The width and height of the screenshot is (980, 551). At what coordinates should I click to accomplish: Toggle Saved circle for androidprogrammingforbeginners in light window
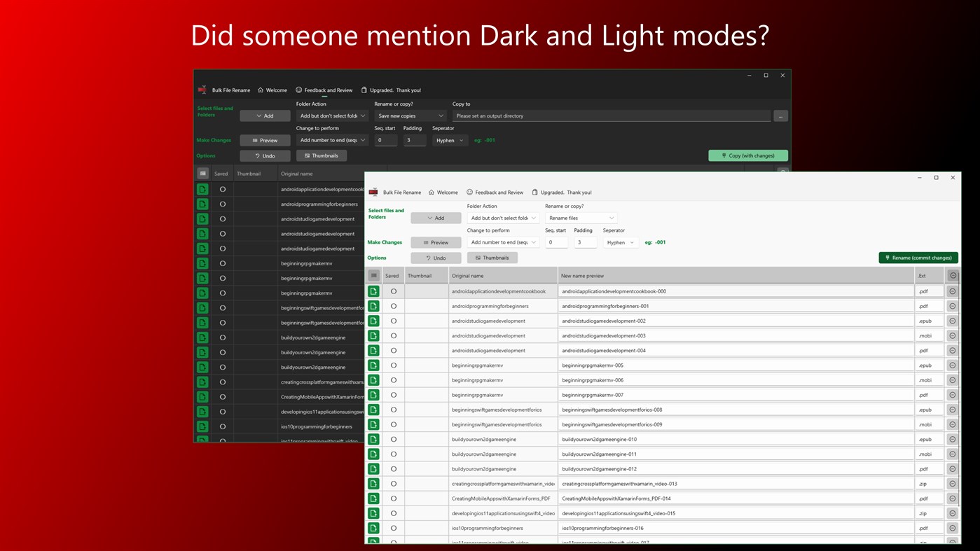point(394,306)
